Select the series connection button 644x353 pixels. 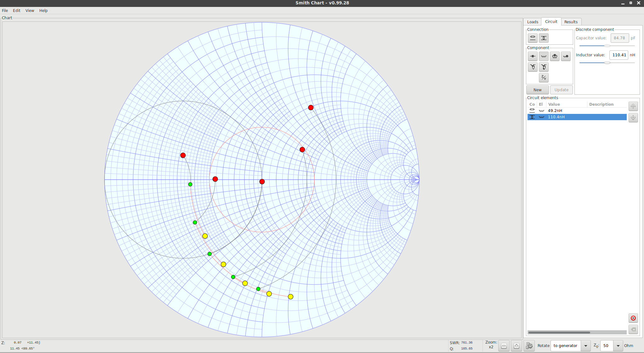(533, 38)
